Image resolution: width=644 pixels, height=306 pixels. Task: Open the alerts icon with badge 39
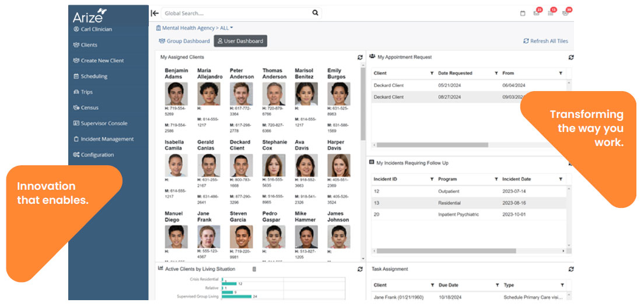pyautogui.click(x=565, y=13)
